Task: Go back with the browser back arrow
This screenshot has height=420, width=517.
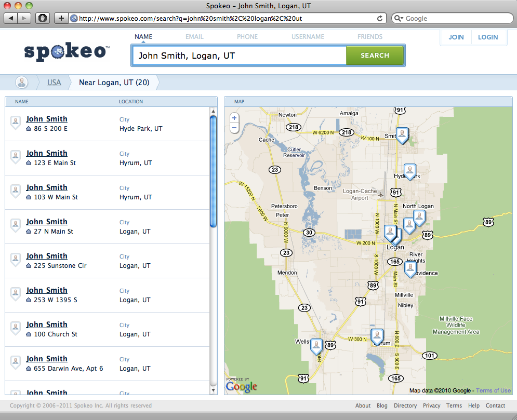Action: [x=11, y=18]
